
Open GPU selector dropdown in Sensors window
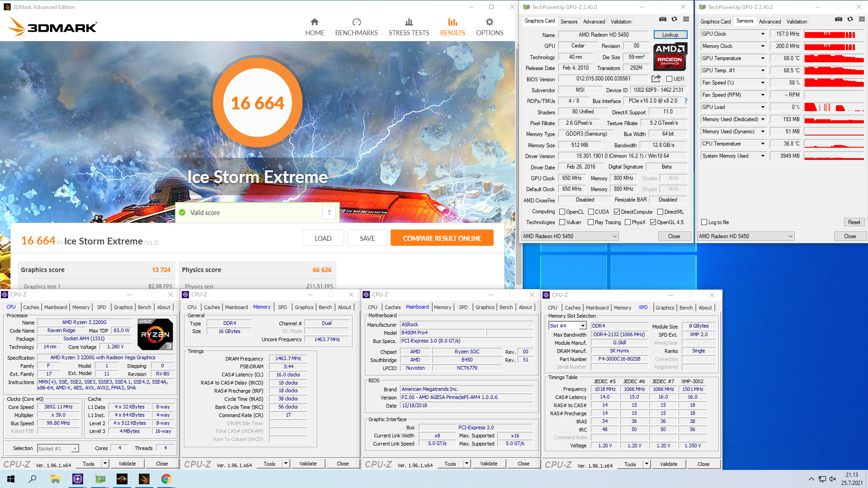(745, 236)
